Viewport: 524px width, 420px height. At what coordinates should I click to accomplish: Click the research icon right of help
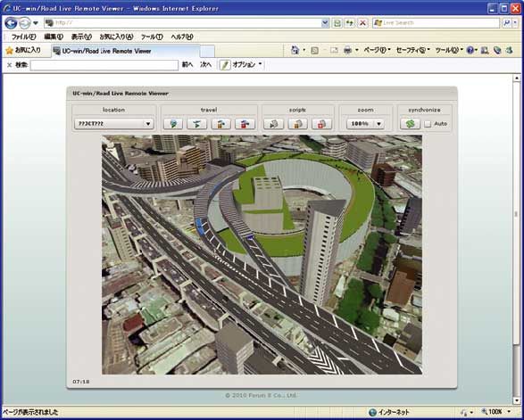point(485,51)
